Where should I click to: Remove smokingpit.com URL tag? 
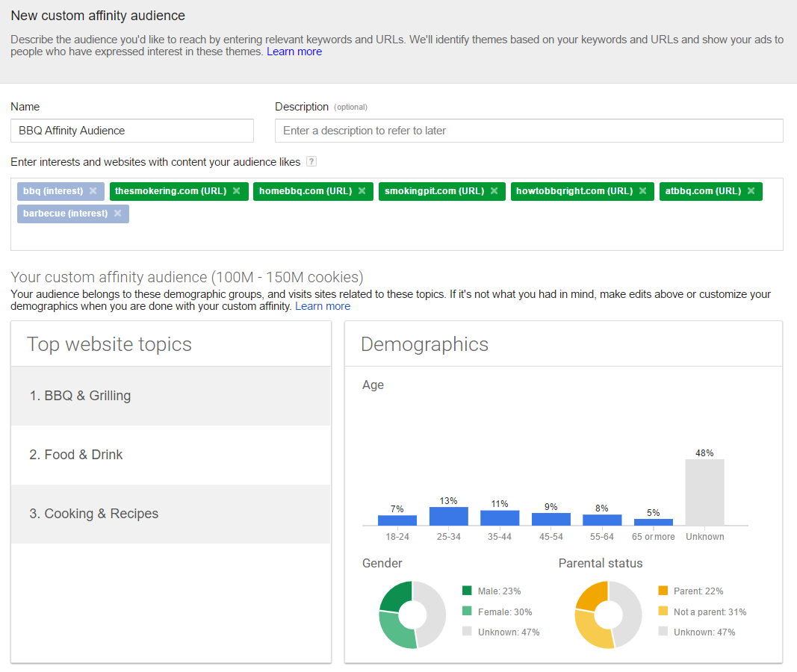[494, 191]
